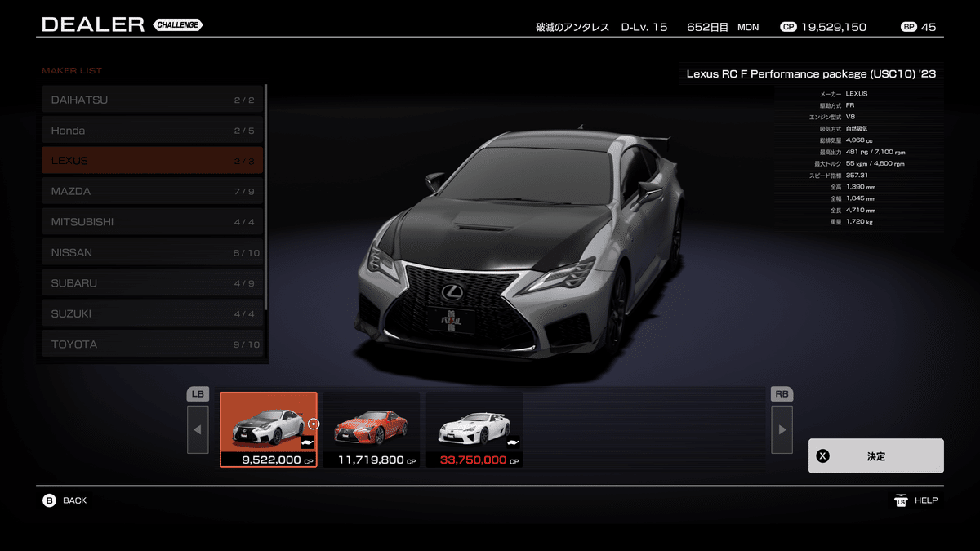Click the CP currency icon in header
The height and width of the screenshot is (551, 980).
pyautogui.click(x=788, y=27)
